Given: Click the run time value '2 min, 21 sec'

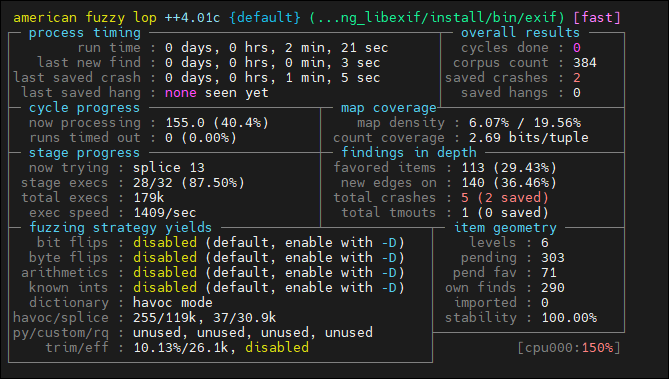Looking at the screenshot, I should point(337,48).
